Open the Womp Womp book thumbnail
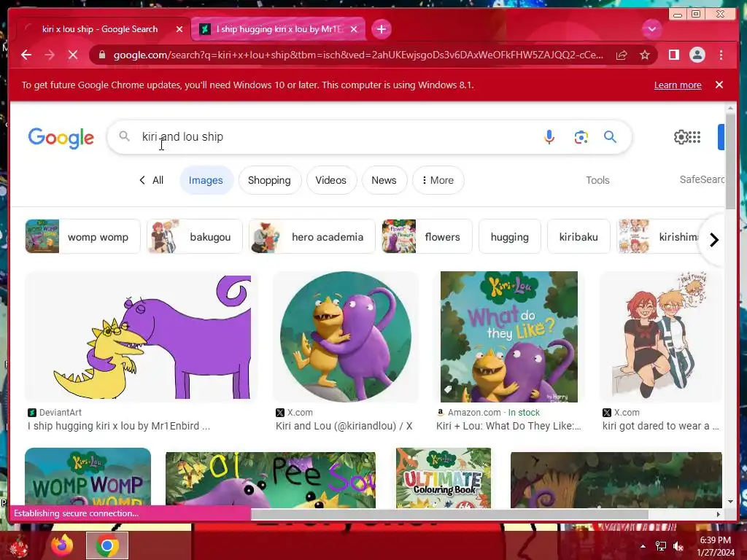 pos(88,477)
